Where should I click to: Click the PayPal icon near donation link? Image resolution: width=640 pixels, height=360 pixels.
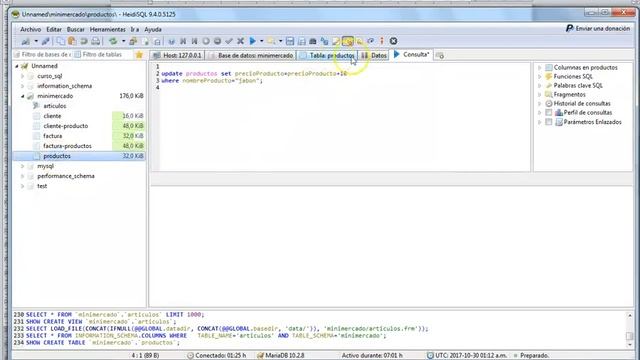point(569,29)
